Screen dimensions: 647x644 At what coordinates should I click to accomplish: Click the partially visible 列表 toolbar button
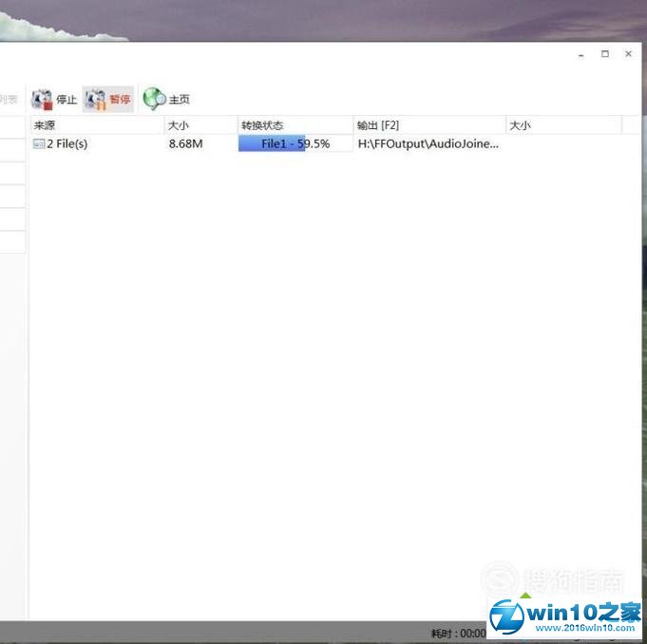pyautogui.click(x=9, y=99)
